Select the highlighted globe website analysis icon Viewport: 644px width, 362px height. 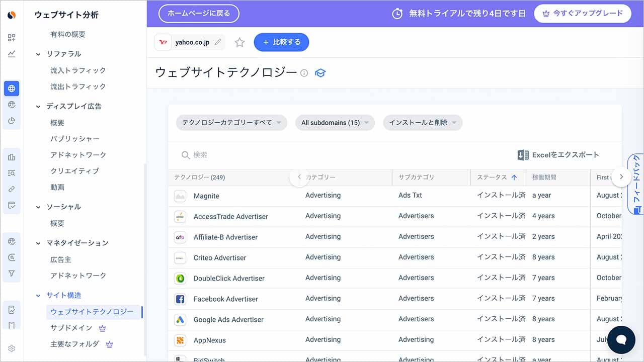point(12,88)
